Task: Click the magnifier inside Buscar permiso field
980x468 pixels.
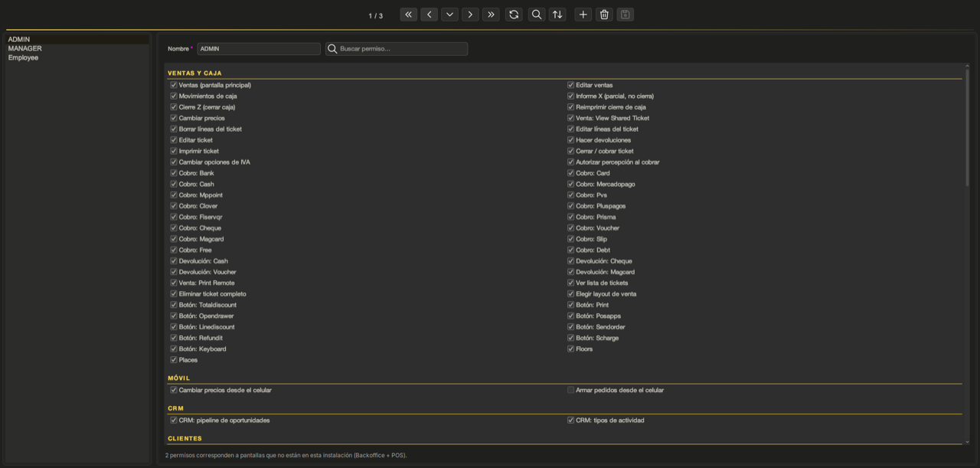Action: (x=332, y=49)
